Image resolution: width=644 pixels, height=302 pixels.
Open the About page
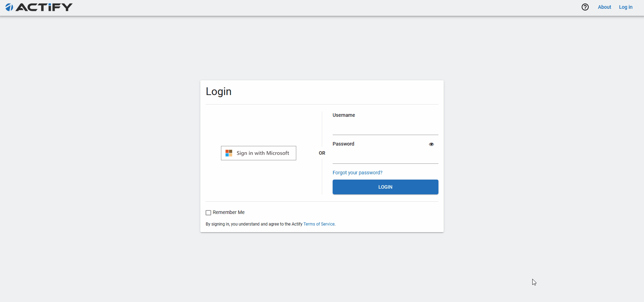pos(604,7)
